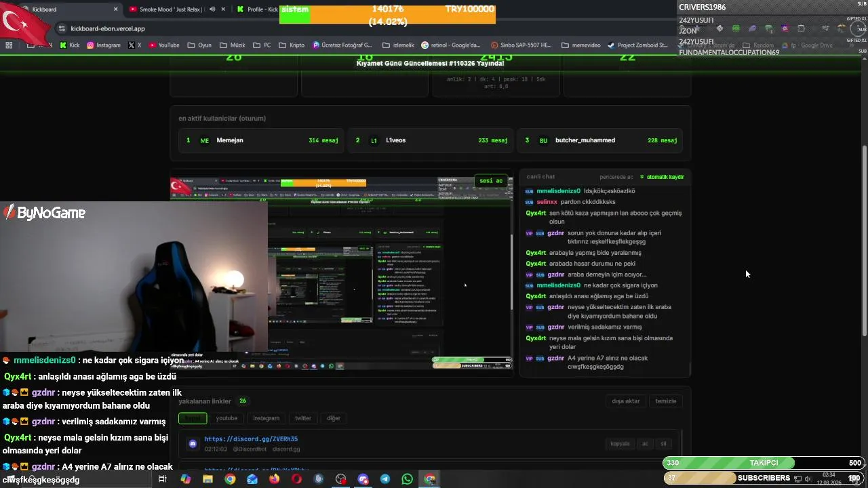Screen dimensions: 868x488
Task: Open Google Chrome from the taskbar
Action: [230, 479]
